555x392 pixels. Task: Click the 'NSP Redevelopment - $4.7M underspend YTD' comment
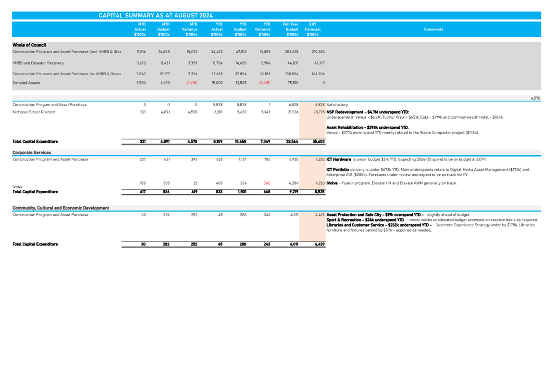[368, 112]
